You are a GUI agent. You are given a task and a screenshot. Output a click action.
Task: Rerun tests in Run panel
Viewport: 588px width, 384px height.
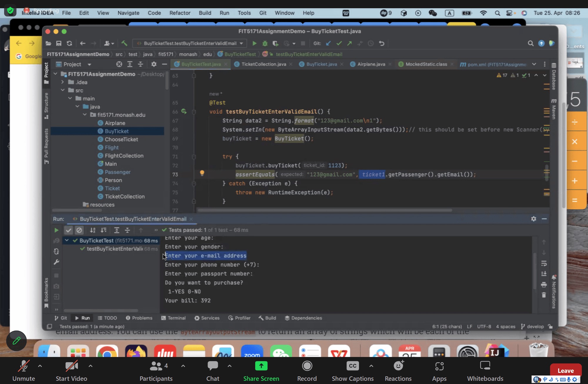tap(56, 230)
